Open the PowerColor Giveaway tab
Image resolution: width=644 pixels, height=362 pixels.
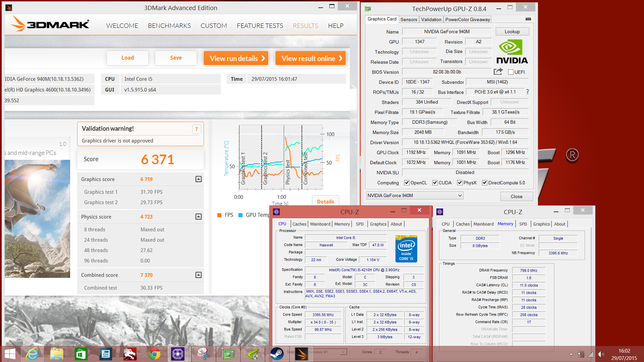[x=468, y=19]
